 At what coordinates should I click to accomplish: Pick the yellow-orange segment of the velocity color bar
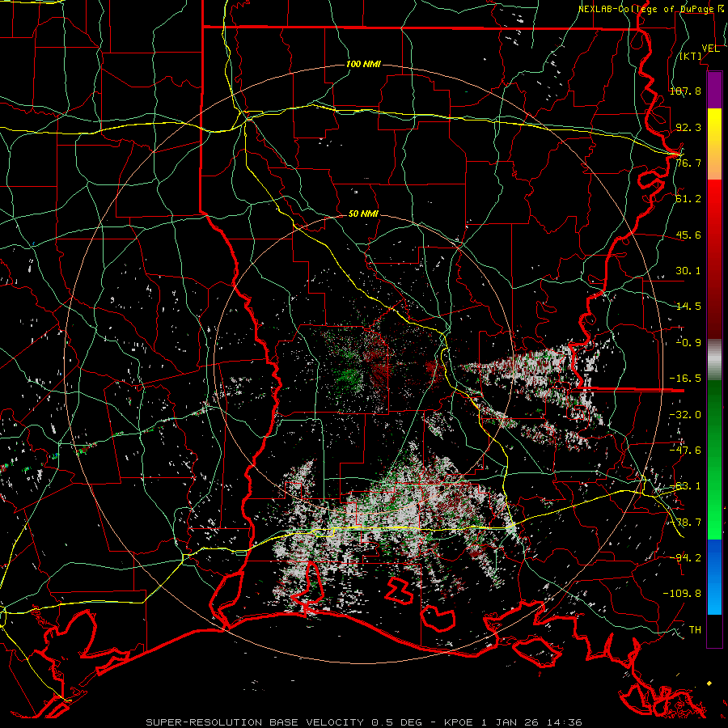[x=714, y=144]
